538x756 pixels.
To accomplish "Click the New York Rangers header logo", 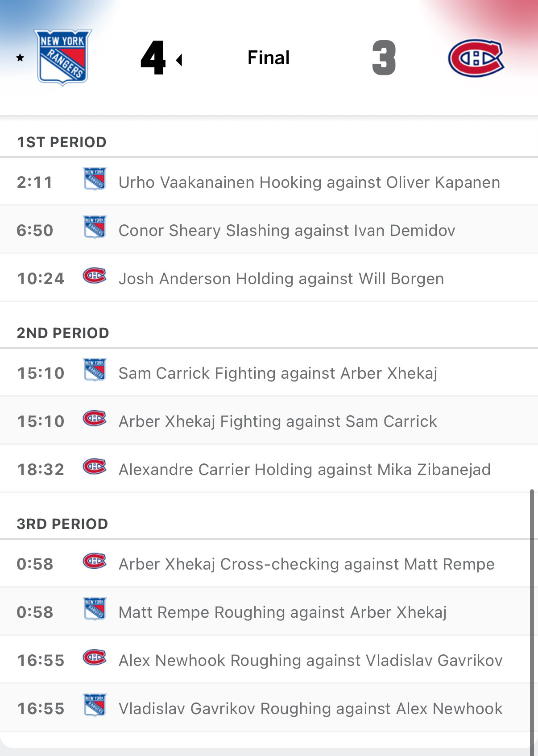I will click(x=63, y=57).
